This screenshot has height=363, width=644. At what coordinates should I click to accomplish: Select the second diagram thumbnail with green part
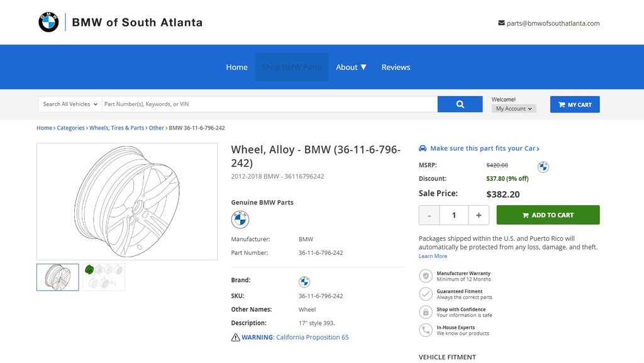point(104,277)
